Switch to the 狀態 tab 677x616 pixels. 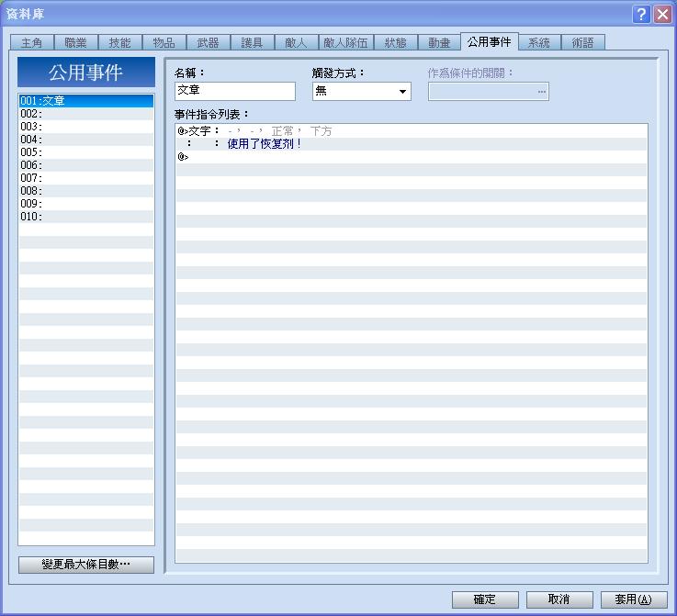coord(396,42)
